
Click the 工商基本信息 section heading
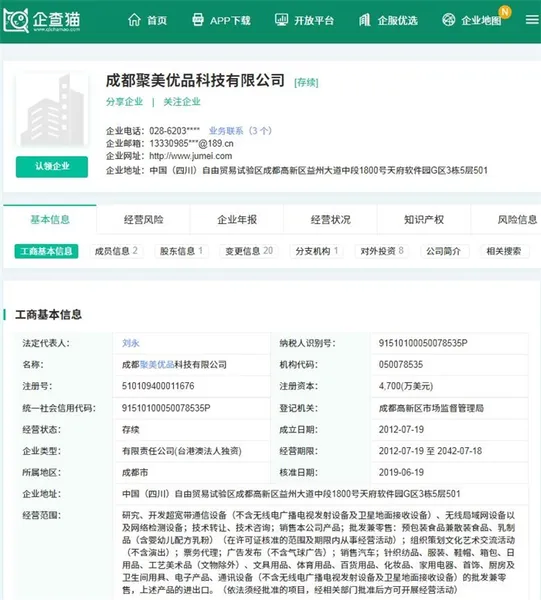49,315
